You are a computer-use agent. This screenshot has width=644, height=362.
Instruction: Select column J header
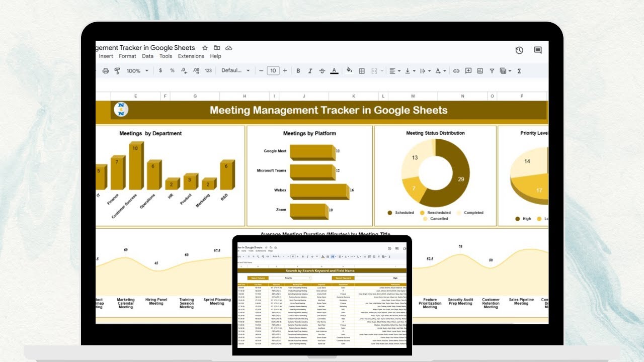(x=304, y=96)
